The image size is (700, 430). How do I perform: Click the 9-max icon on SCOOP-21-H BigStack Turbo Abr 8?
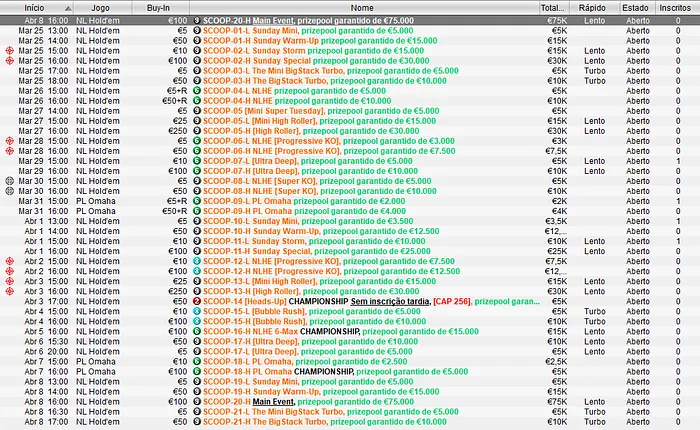[197, 422]
